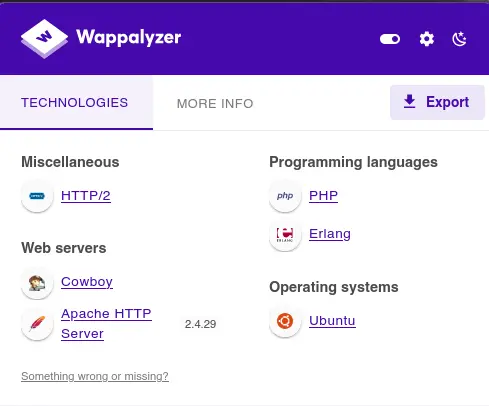This screenshot has width=489, height=406.
Task: Click the Operating systems heading
Action: click(334, 287)
